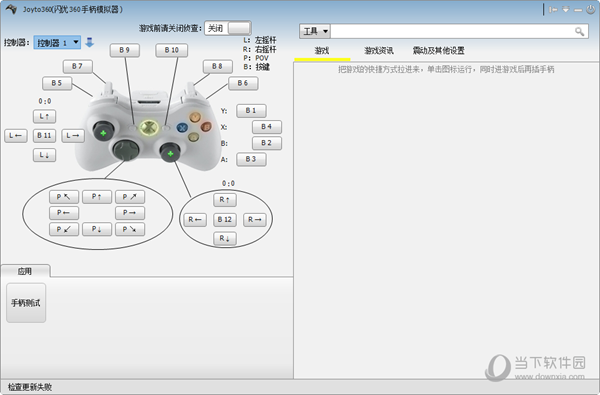
Task: Select the B 2 button for B
Action: pyautogui.click(x=267, y=143)
